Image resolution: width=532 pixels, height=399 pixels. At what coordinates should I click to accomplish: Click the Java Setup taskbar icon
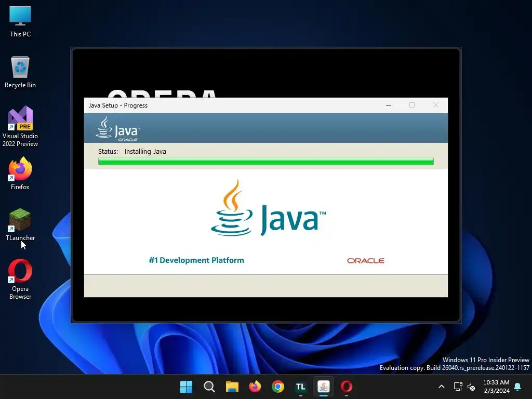point(324,387)
